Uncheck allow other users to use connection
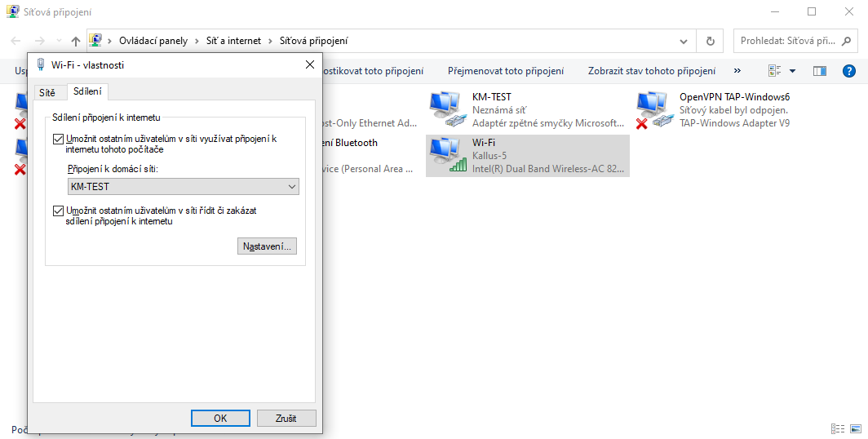Image resolution: width=868 pixels, height=439 pixels. (x=58, y=139)
